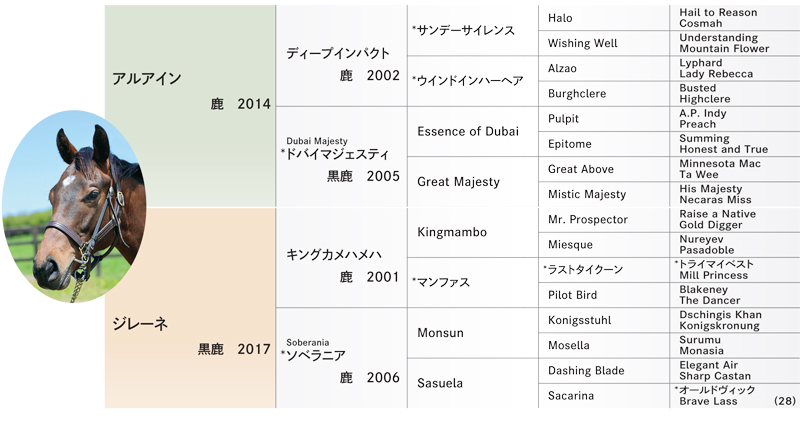Click Great Majesty in the third generation
This screenshot has width=800, height=425.
(473, 182)
